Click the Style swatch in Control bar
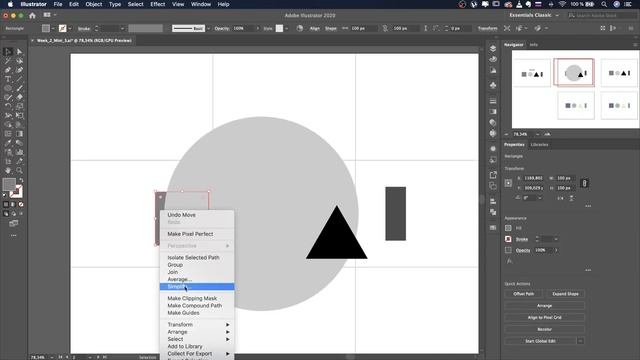This screenshot has height=360, width=640. 279,28
